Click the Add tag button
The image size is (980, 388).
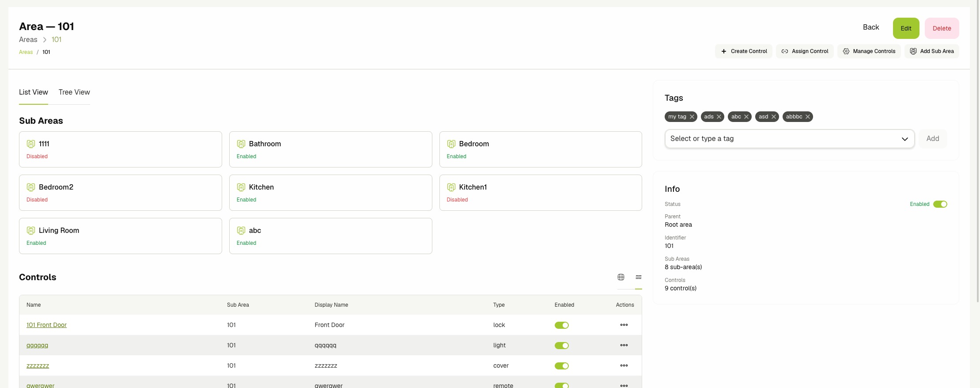(x=933, y=139)
